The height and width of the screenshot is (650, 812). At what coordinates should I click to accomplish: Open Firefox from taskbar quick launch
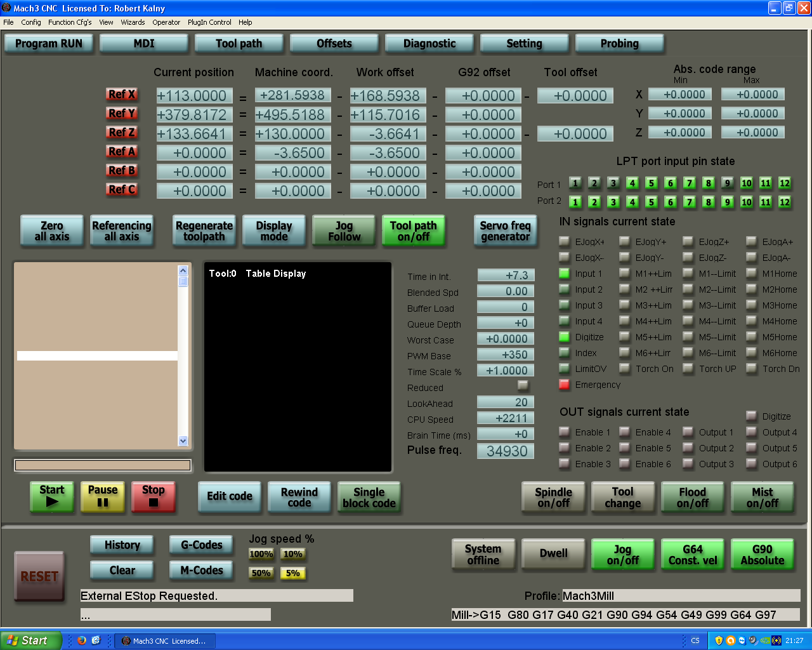tap(82, 640)
